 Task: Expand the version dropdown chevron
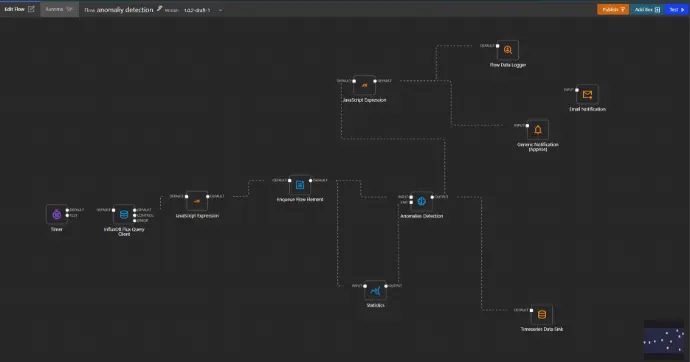(x=220, y=10)
